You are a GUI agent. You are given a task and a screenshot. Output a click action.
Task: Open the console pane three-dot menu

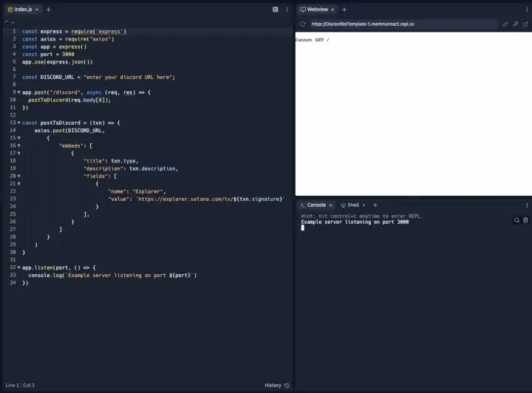(527, 205)
